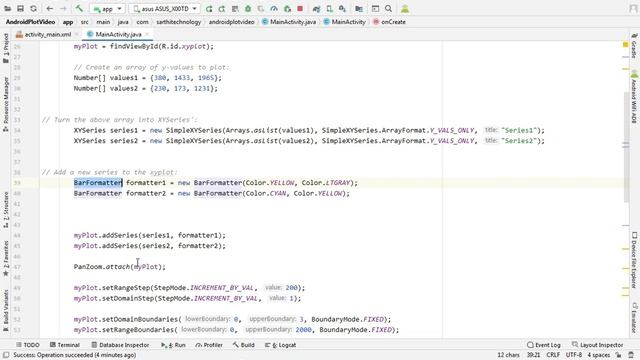Open the Android WiFi ADB panel
This screenshot has height=360, width=640.
(634, 97)
